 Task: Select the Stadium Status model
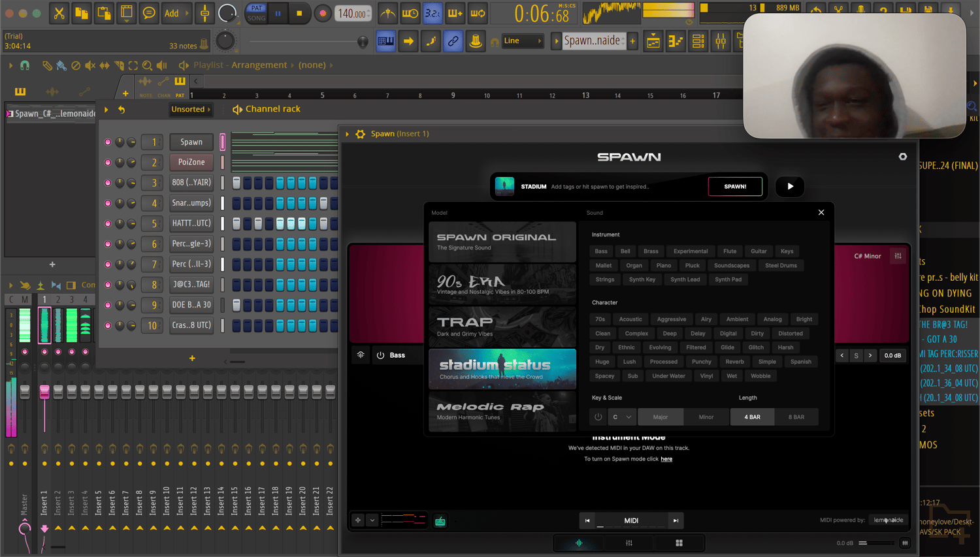[502, 369]
